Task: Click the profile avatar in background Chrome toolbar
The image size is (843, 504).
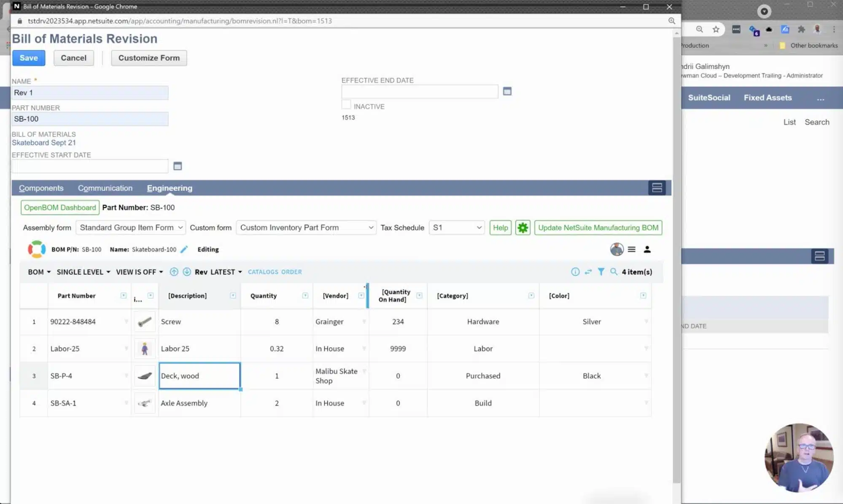Action: click(817, 29)
